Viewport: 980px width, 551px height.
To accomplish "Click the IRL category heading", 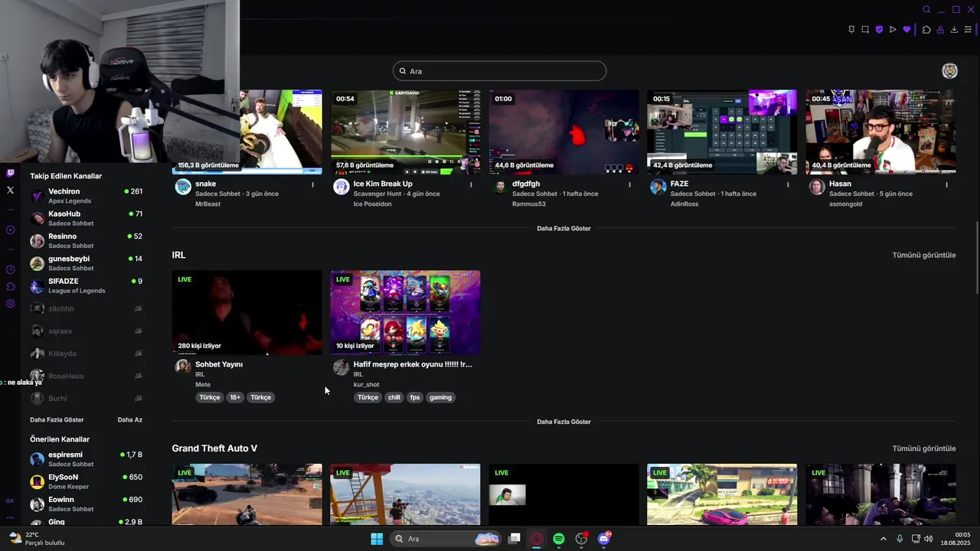I will [178, 255].
